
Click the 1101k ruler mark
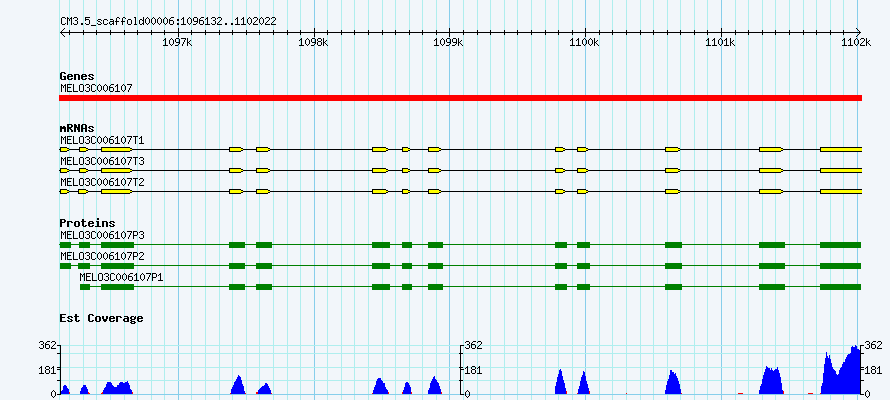pyautogui.click(x=721, y=43)
